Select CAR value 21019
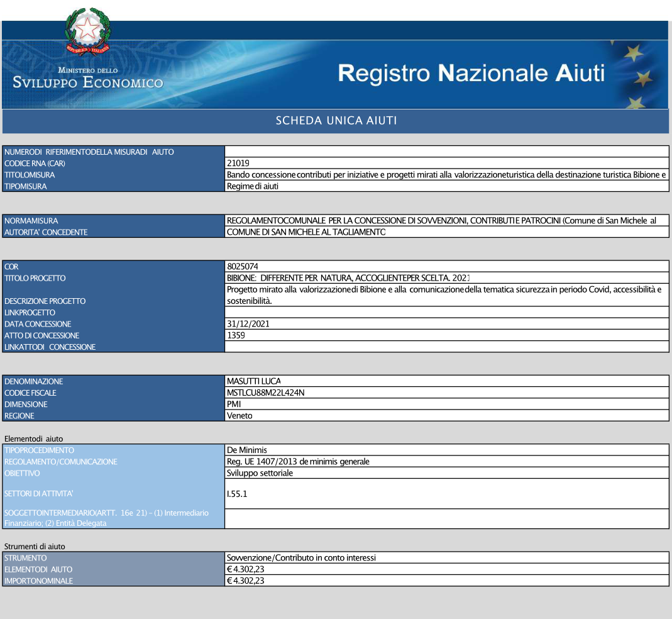Image resolution: width=672 pixels, height=619 pixels. click(x=238, y=163)
